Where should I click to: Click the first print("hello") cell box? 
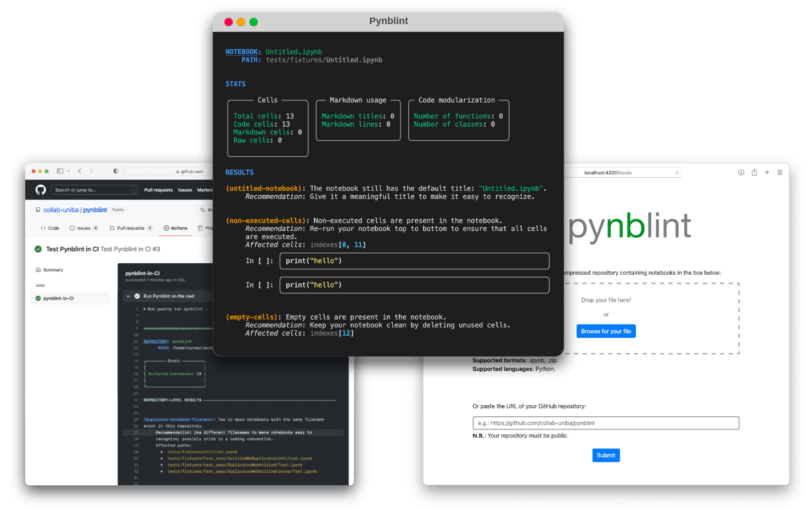point(414,261)
